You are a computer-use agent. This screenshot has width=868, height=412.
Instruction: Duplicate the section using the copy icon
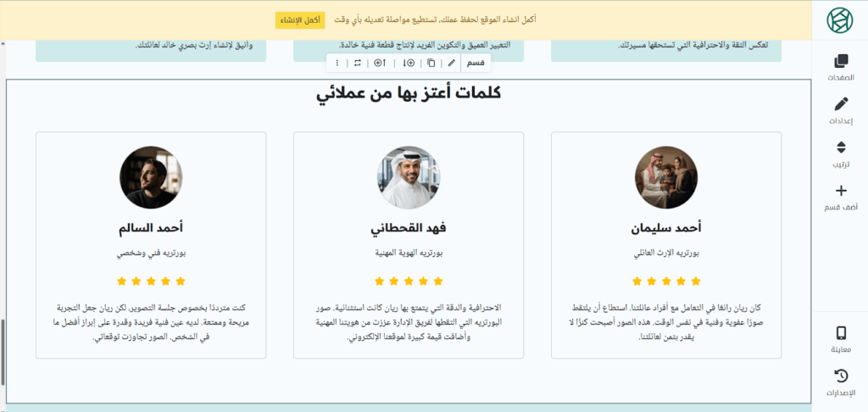tap(431, 64)
